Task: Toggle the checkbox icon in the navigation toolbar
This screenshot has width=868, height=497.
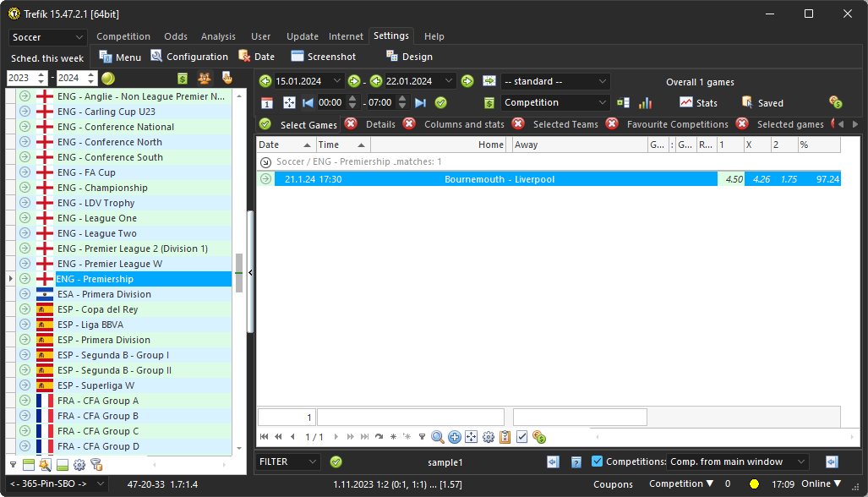Action: pyautogui.click(x=521, y=437)
